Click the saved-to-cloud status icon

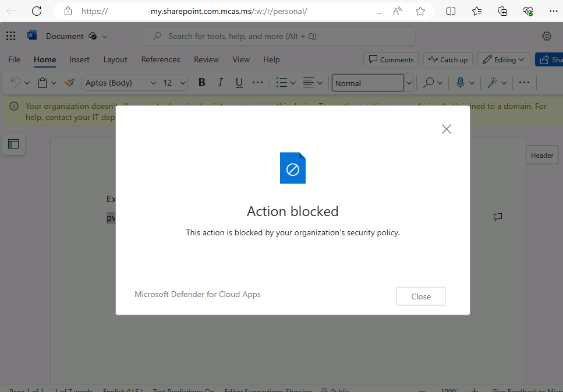pyautogui.click(x=92, y=36)
